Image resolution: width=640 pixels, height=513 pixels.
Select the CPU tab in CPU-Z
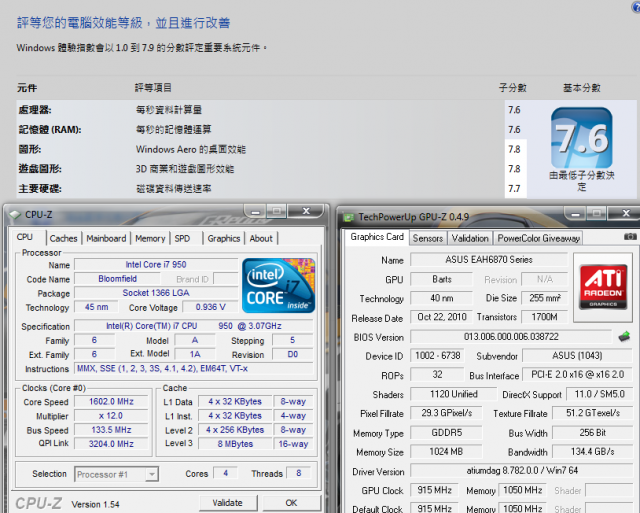[x=25, y=237]
